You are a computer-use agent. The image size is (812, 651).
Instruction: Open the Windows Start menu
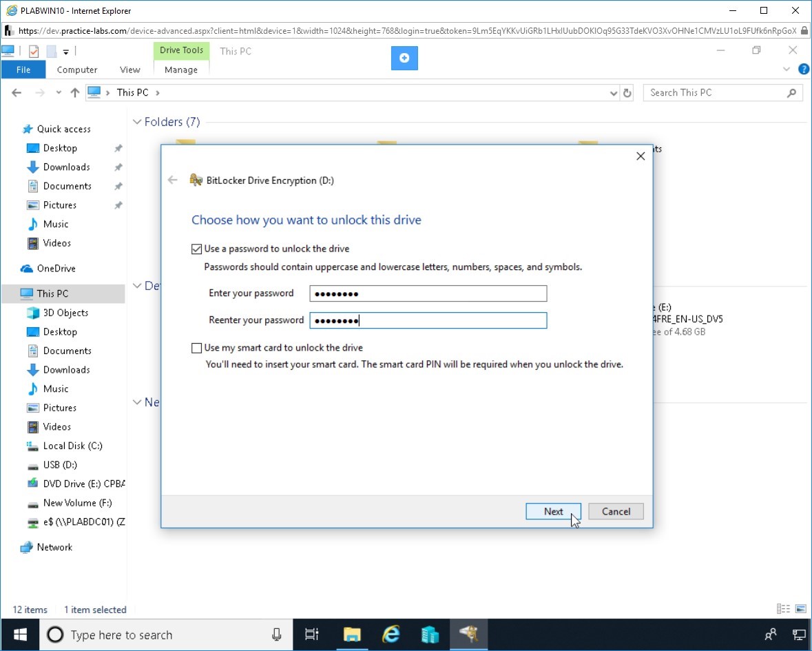(20, 634)
